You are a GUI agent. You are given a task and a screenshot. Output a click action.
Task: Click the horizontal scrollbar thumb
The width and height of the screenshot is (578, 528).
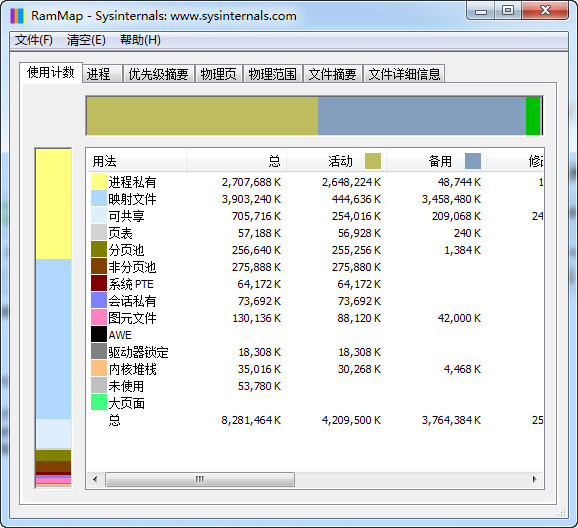pos(200,479)
